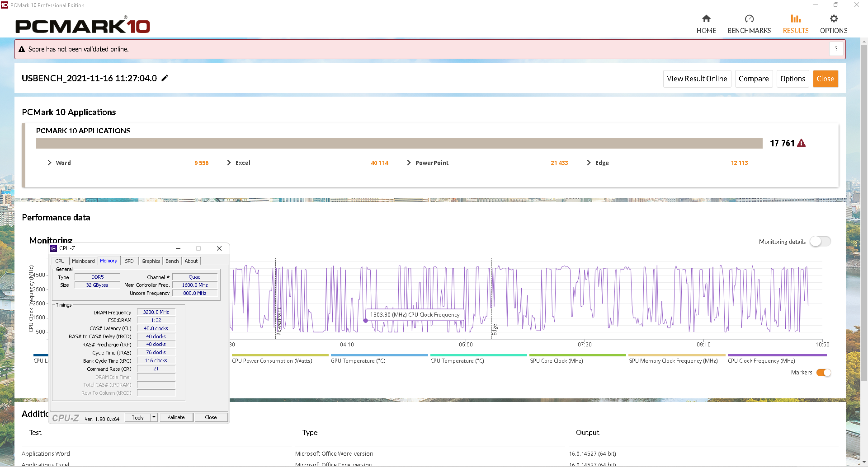Click the DRAM Frequency value field
The height and width of the screenshot is (467, 868).
point(156,312)
